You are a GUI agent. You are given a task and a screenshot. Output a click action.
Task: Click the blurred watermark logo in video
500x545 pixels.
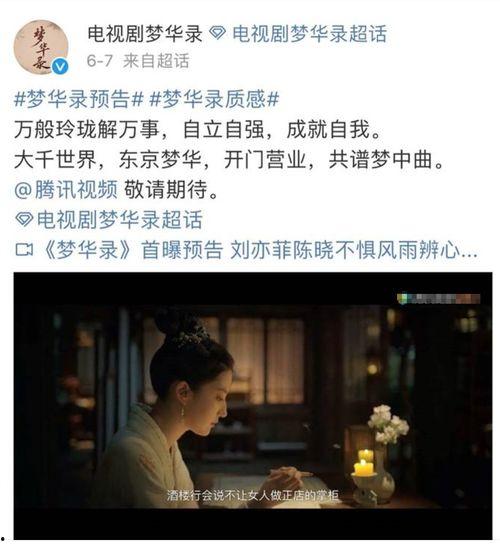438,299
